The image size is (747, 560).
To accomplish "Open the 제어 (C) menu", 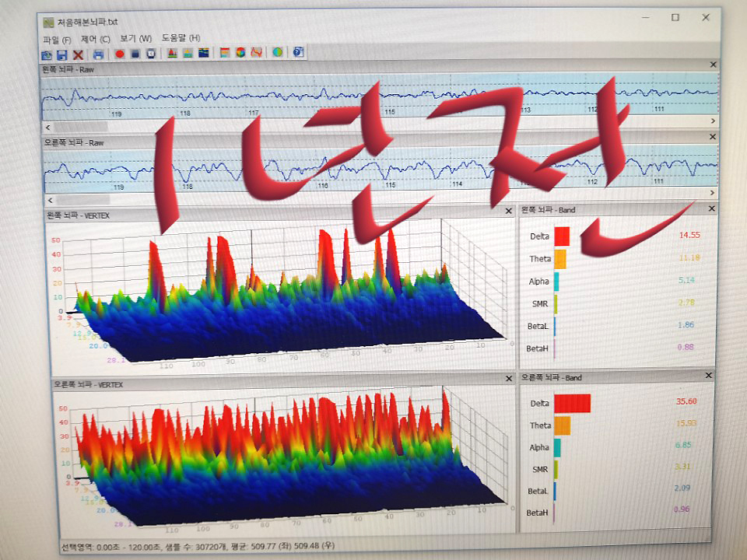I will [95, 38].
